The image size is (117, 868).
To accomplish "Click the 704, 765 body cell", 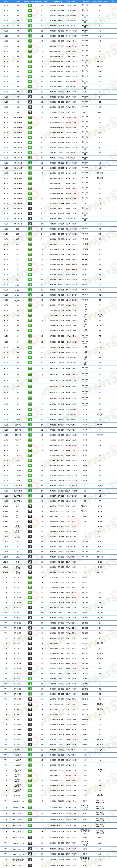I will coord(85,557).
